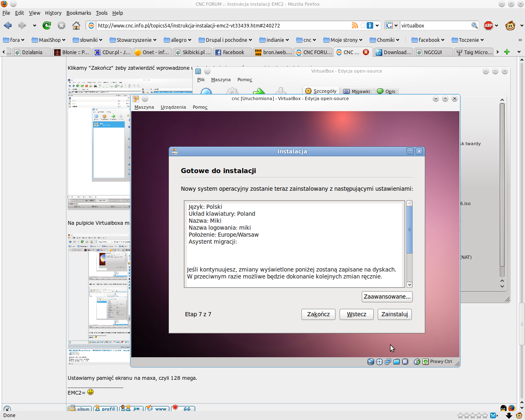Screen dimensions: 525x420
Task: Click the Greasemonkey monkey icon in toolbar
Action: (510, 25)
